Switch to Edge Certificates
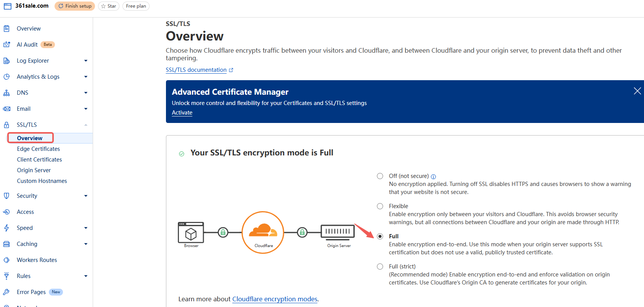Screen dimensions: 644x307 (x=38, y=149)
